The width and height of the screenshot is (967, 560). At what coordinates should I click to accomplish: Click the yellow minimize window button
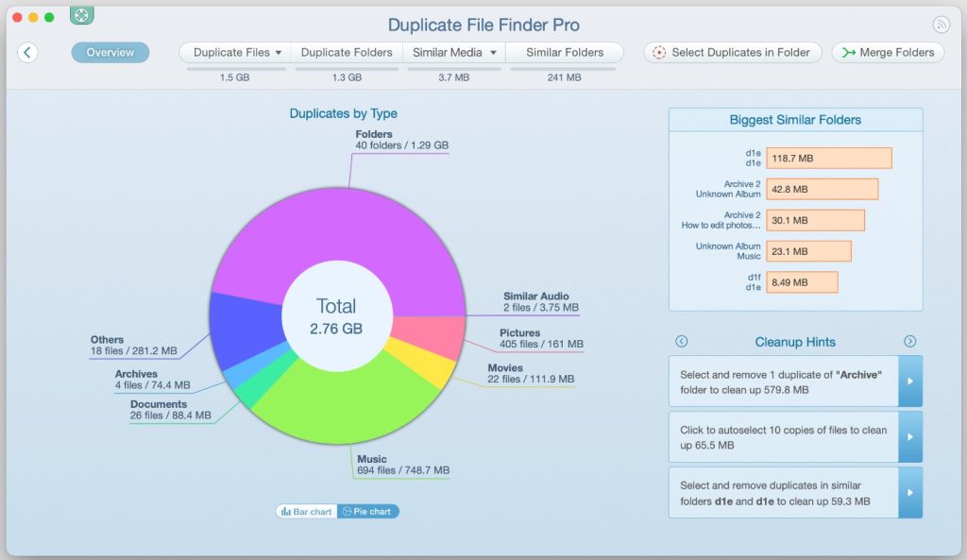[33, 17]
